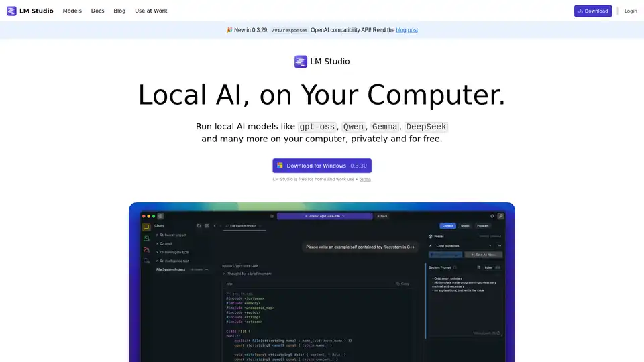Expand the Secret project folder
The image size is (644, 362).
click(x=158, y=235)
